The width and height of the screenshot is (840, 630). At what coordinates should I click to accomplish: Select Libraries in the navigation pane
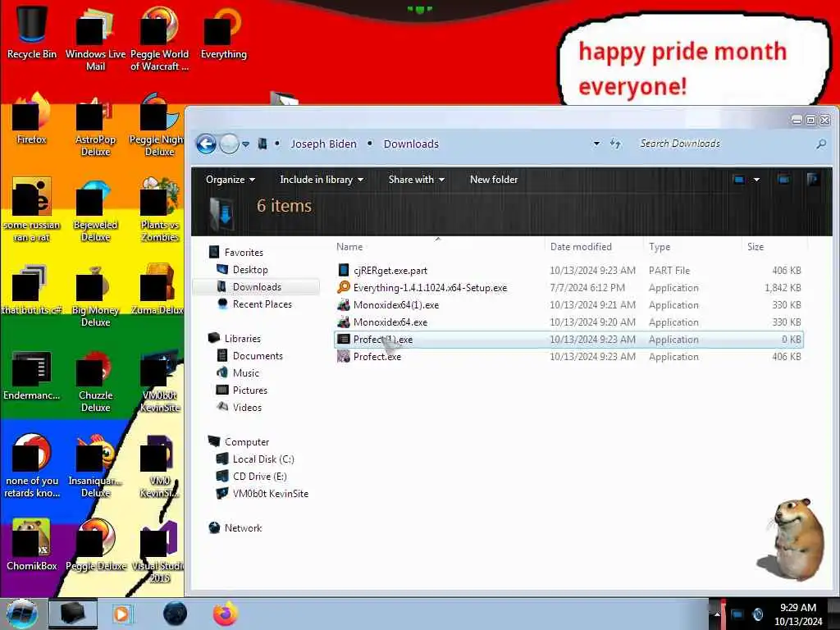coord(242,339)
